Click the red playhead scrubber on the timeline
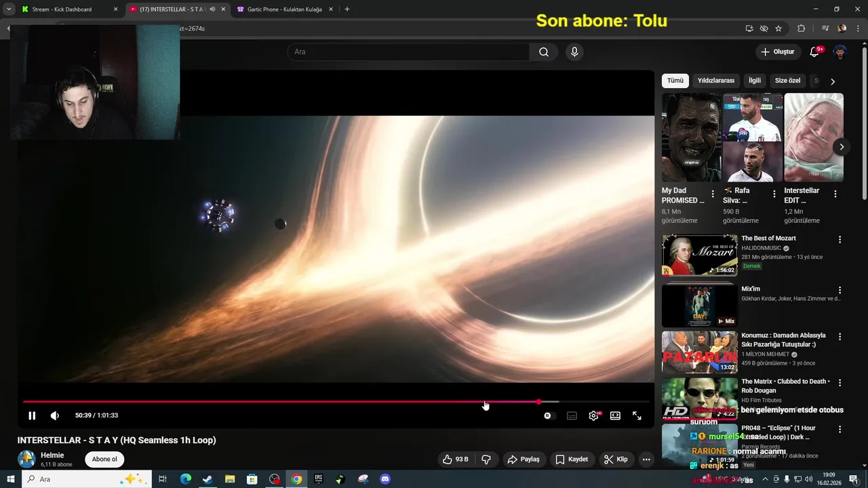The width and height of the screenshot is (868, 488). tap(538, 402)
